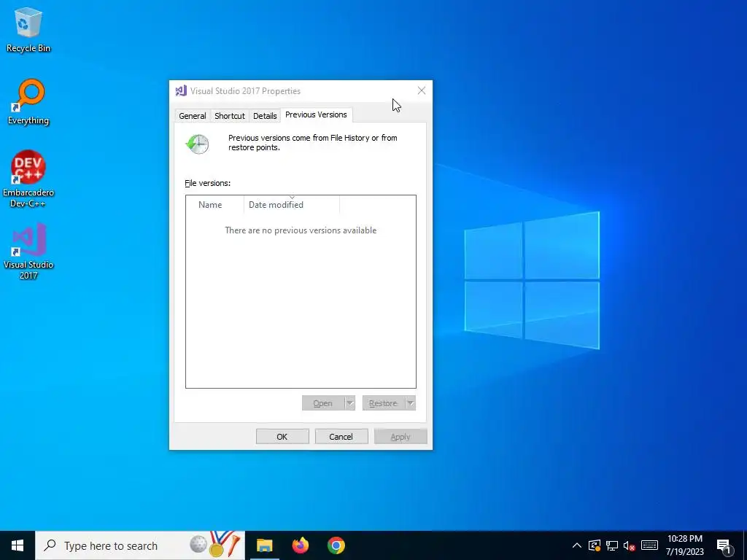
Task: Click the disabled Restore button
Action: click(383, 403)
